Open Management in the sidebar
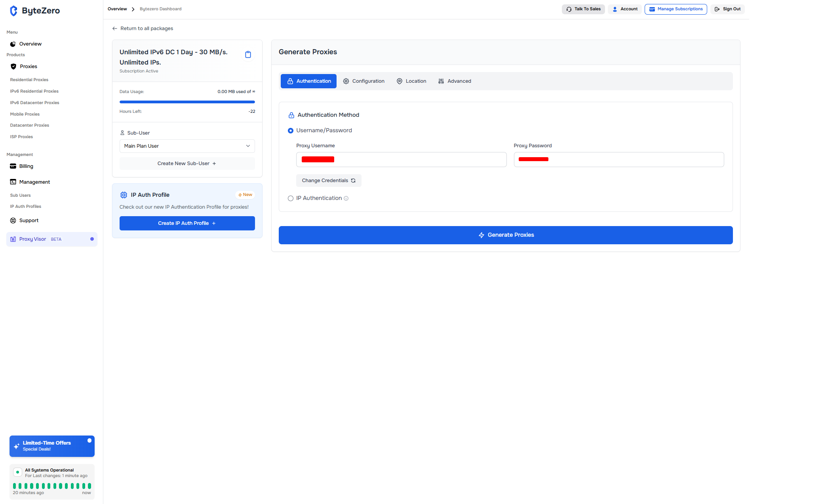The width and height of the screenshot is (824, 504). coord(30,182)
